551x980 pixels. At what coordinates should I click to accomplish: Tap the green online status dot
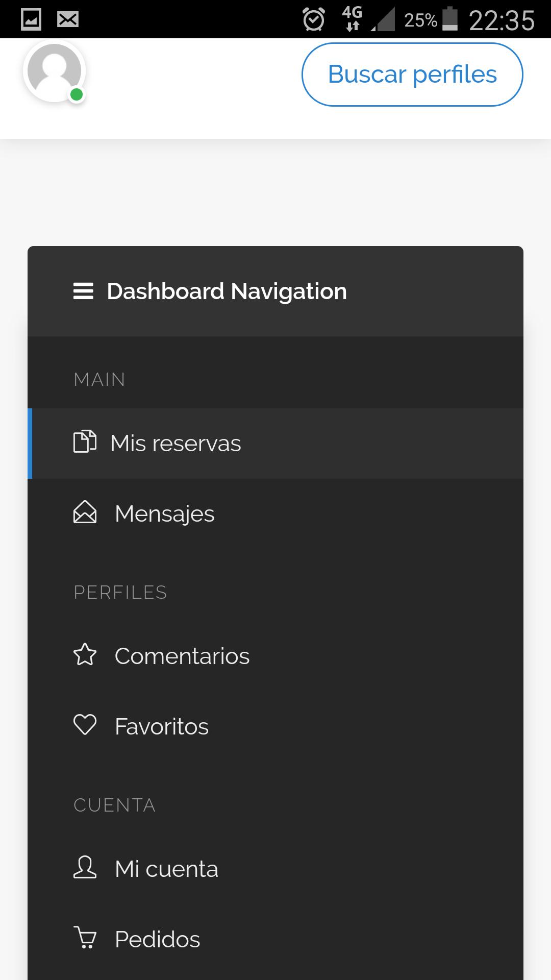pos(77,94)
